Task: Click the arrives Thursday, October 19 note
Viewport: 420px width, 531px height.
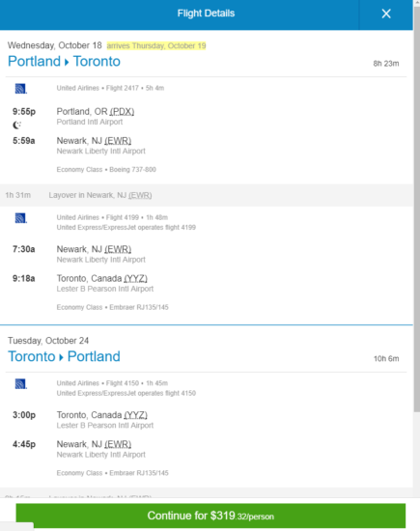Action: pos(156,45)
